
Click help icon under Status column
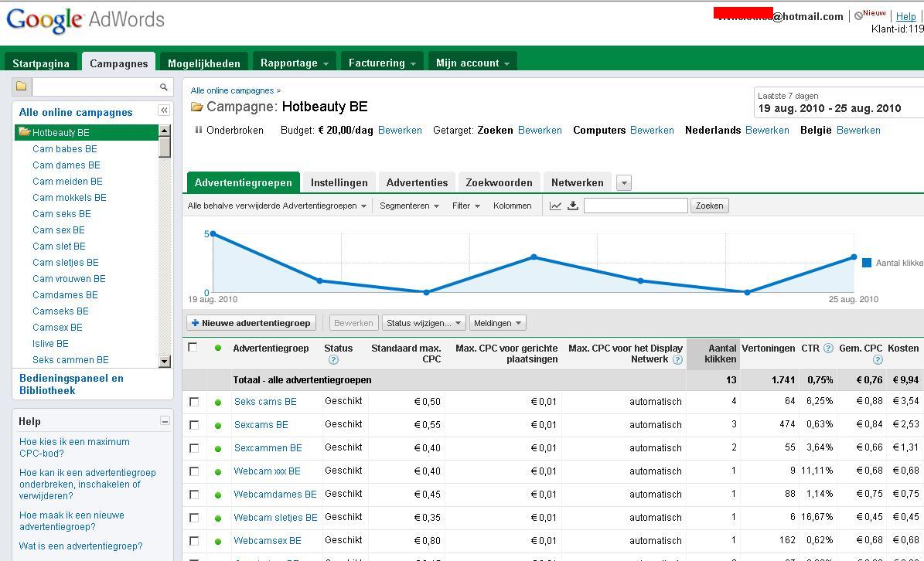tap(333, 359)
